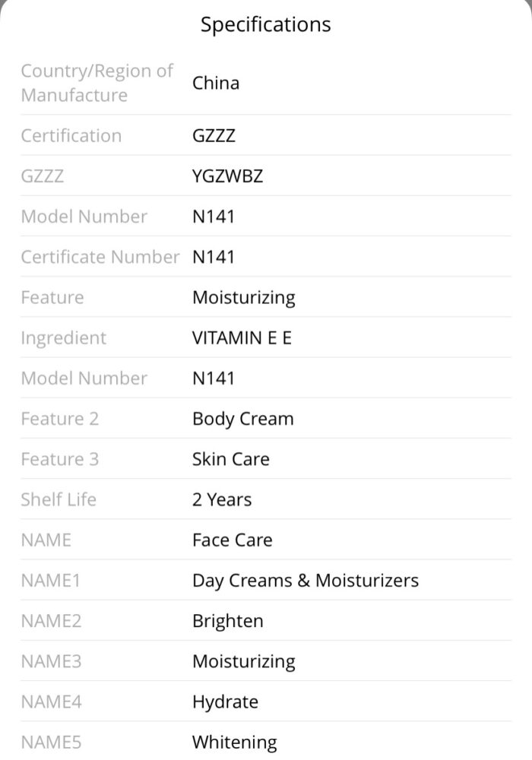Select Day Creams & Moisturizers text
This screenshot has height=760, width=532.
(306, 581)
